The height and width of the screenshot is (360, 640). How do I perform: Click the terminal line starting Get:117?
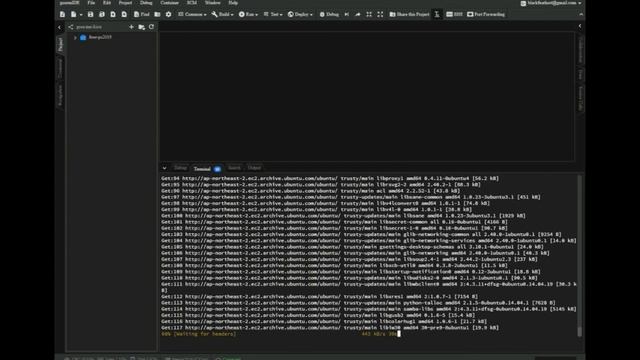(330, 327)
